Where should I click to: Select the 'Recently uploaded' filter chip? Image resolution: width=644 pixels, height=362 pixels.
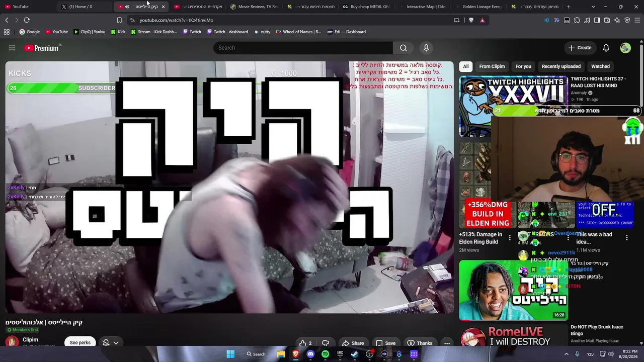tap(561, 66)
